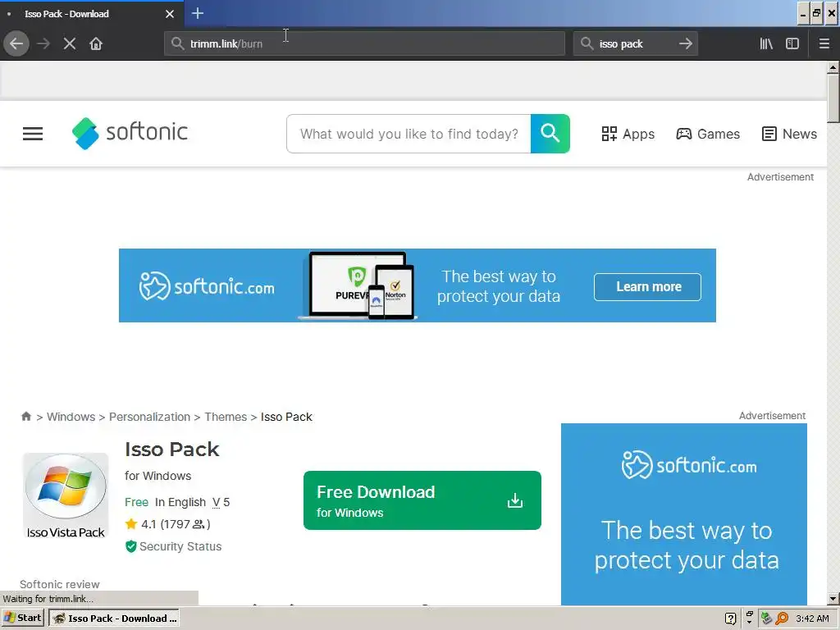Open the browser home page icon
The image size is (840, 630).
[x=96, y=43]
